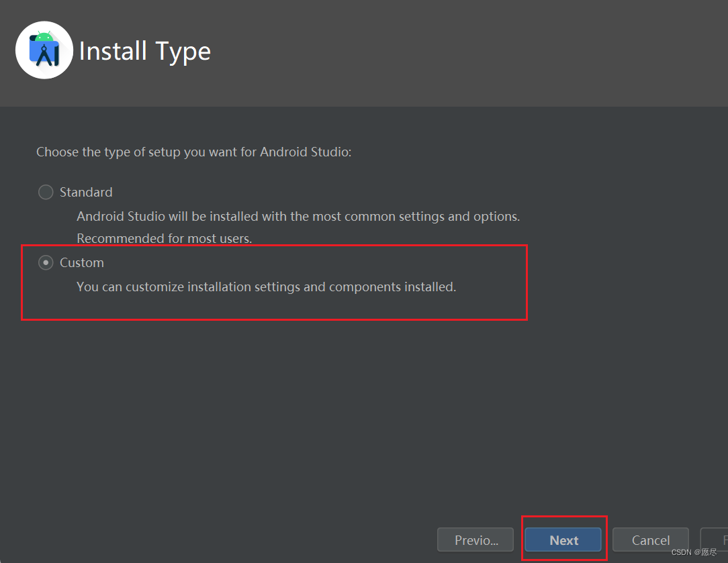728x563 pixels.
Task: Click the Install Type title text
Action: (145, 50)
